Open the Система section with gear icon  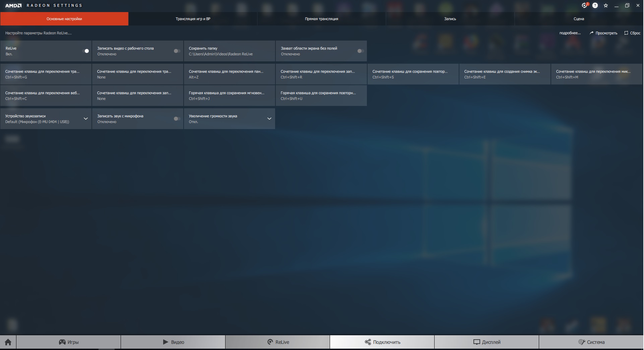point(591,342)
